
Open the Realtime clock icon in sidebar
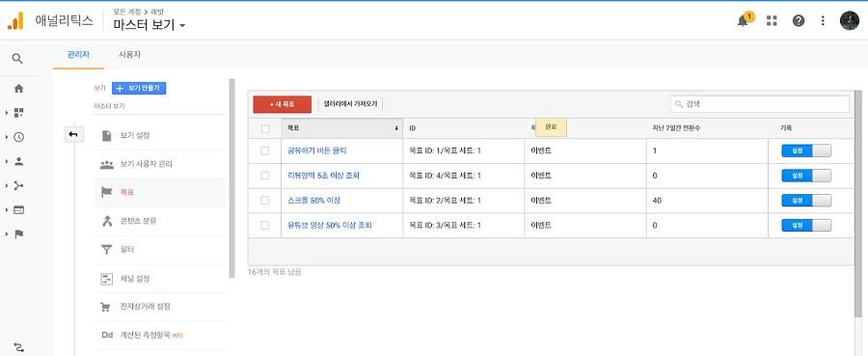[19, 137]
